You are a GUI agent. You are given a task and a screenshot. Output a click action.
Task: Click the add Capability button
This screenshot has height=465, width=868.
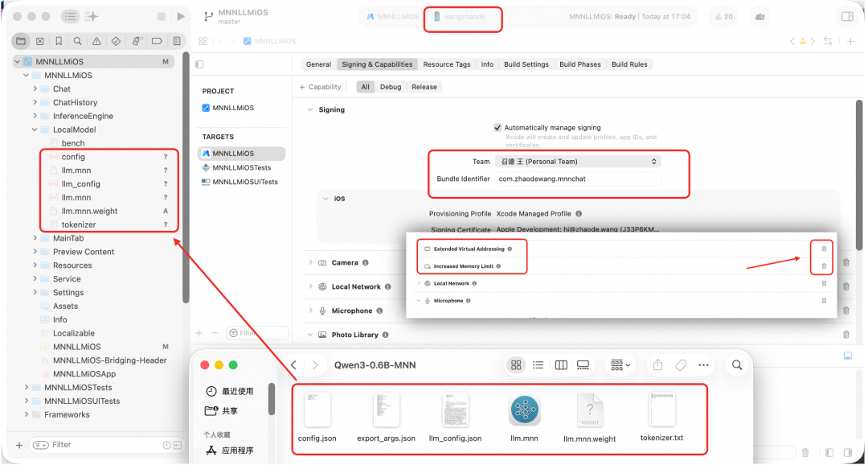pyautogui.click(x=320, y=87)
